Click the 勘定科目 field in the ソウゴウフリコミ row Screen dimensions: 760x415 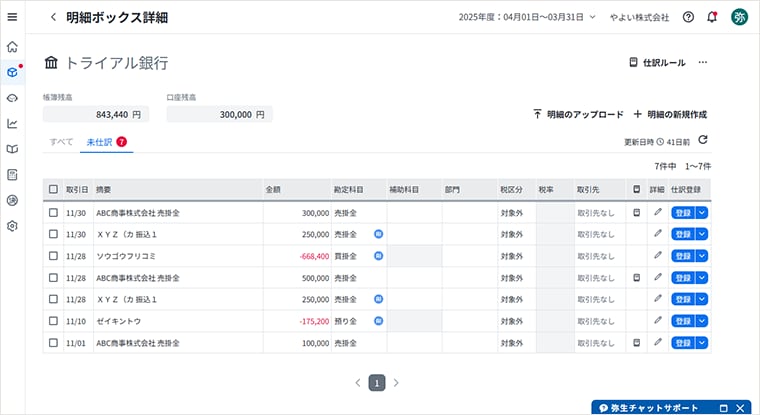(350, 256)
